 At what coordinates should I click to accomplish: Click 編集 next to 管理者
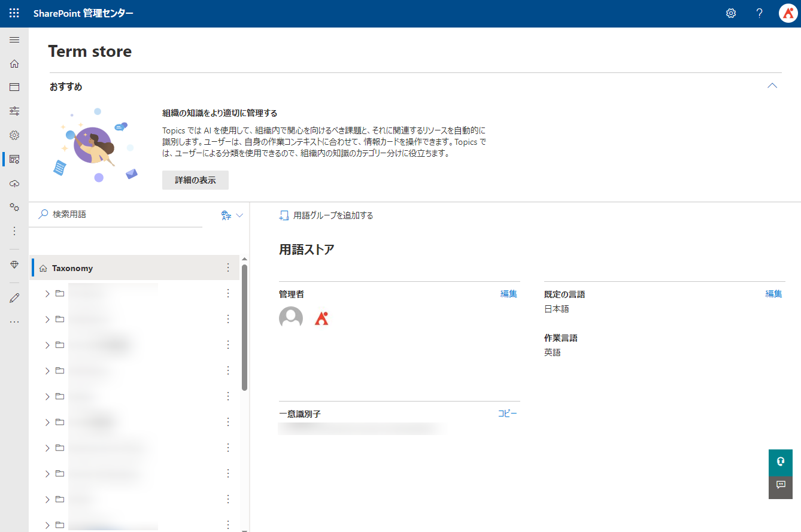pyautogui.click(x=509, y=294)
